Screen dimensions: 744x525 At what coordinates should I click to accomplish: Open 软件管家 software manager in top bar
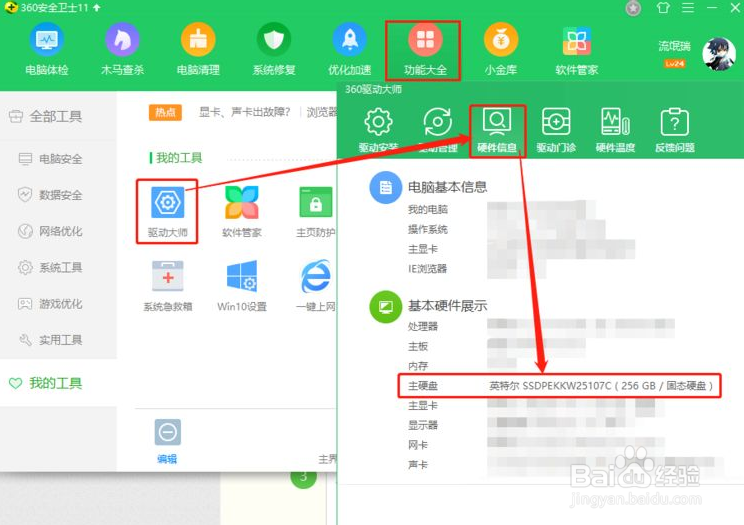[x=577, y=49]
